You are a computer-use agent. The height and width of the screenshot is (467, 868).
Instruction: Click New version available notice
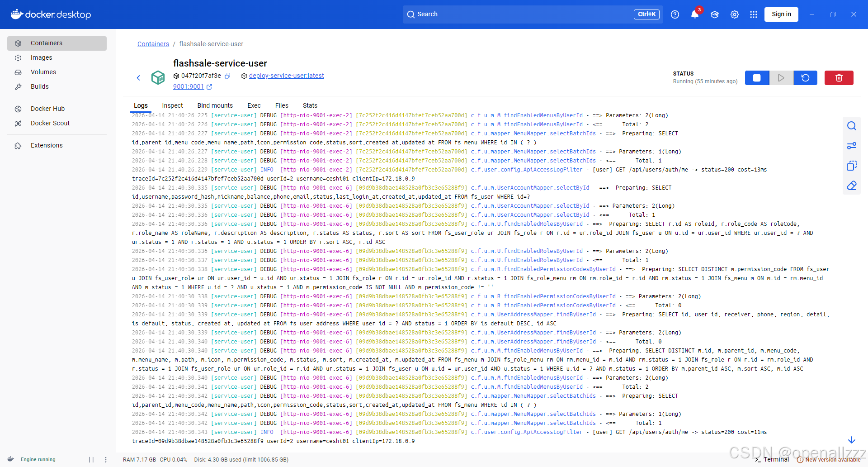click(829, 460)
